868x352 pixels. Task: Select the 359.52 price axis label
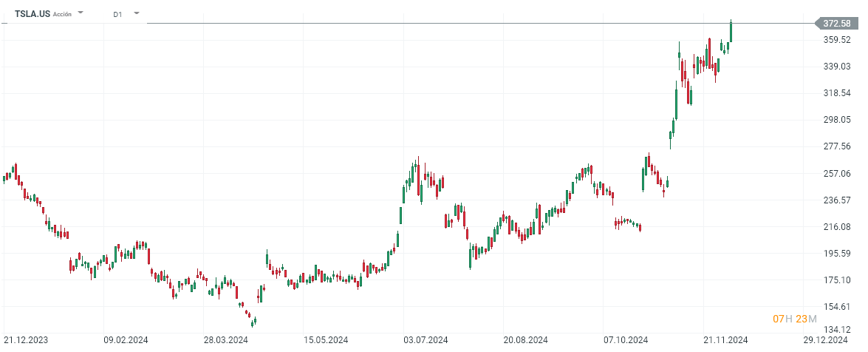(835, 40)
